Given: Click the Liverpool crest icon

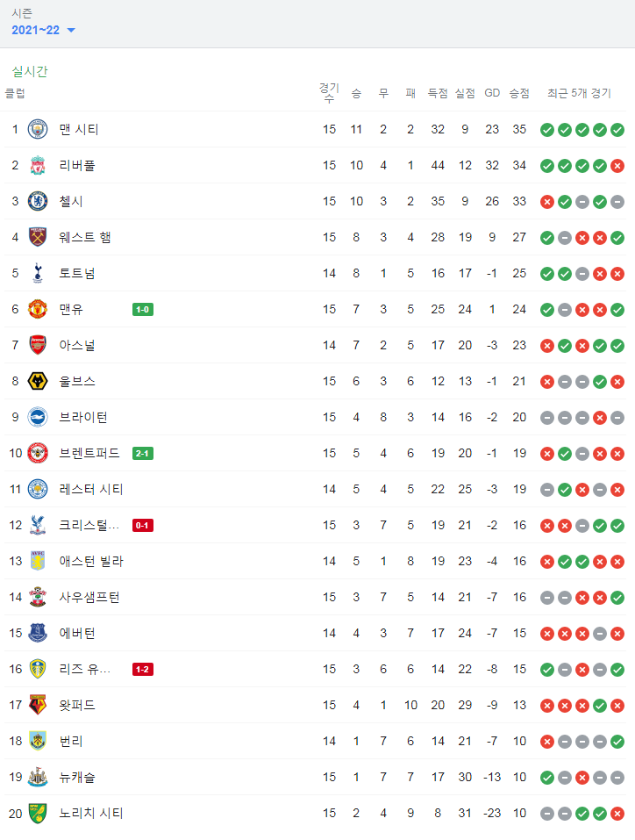Looking at the screenshot, I should coord(38,166).
